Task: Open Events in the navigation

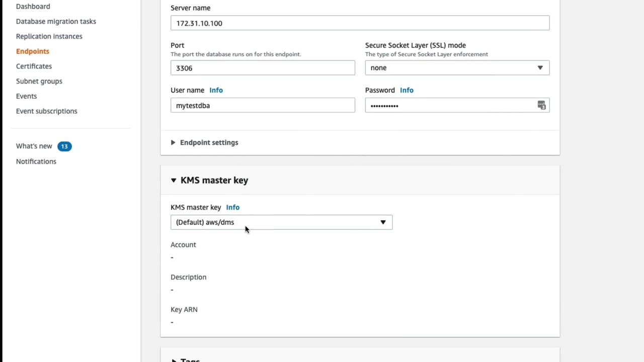Action: click(x=26, y=96)
